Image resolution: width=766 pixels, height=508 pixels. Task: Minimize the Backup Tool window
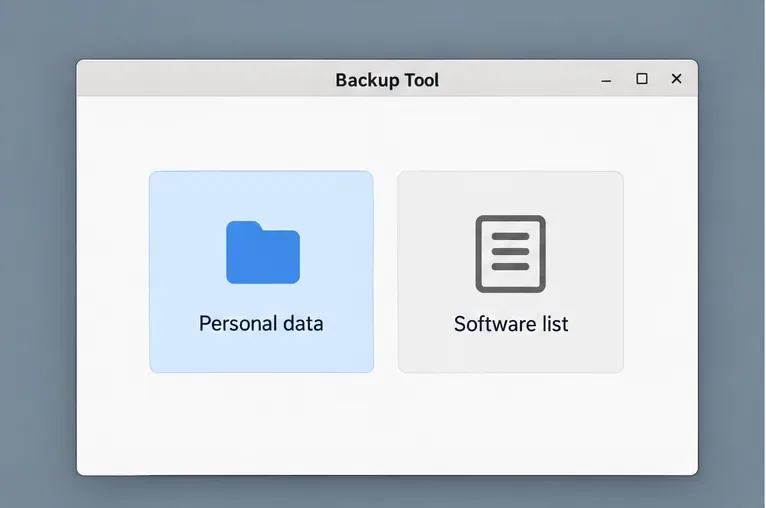[x=606, y=80]
